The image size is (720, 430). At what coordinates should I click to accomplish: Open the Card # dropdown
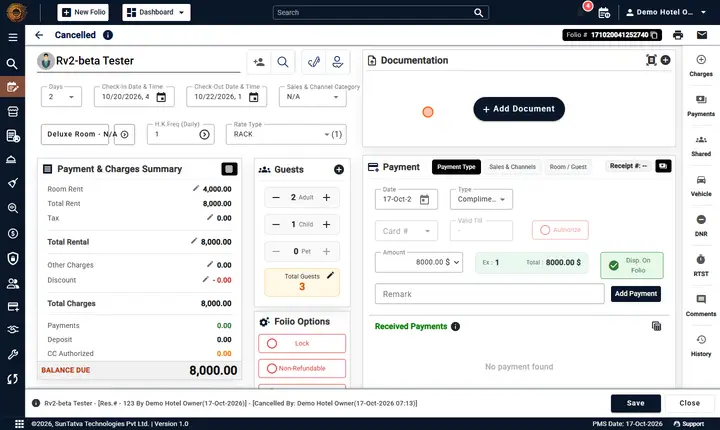click(406, 231)
